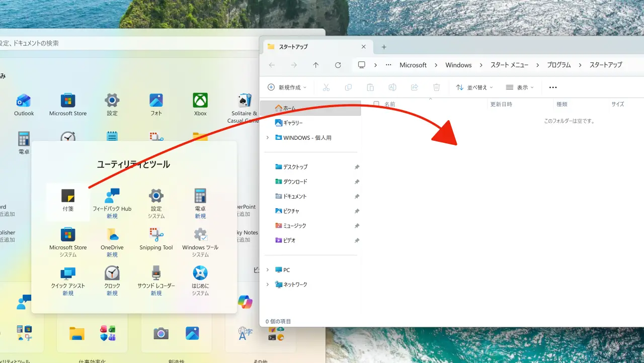This screenshot has width=644, height=363.
Task: Click the 新規作成 button
Action: (285, 87)
